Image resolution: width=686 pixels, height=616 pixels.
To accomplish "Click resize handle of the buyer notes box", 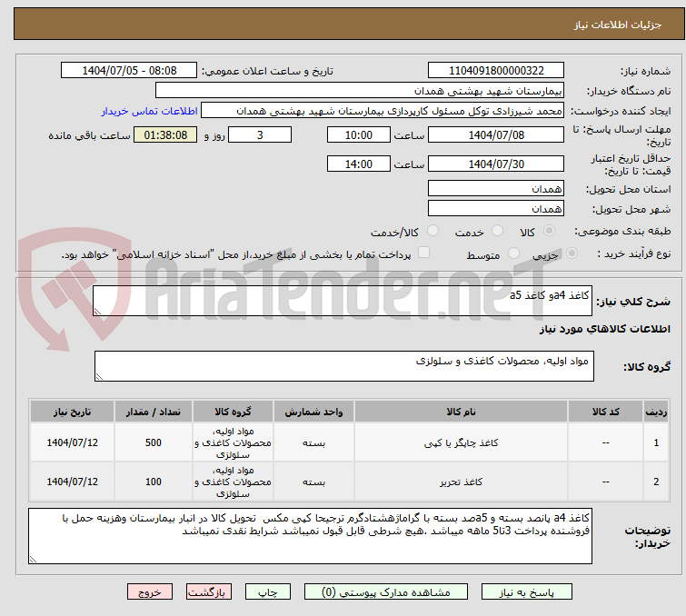I will tap(33, 559).
